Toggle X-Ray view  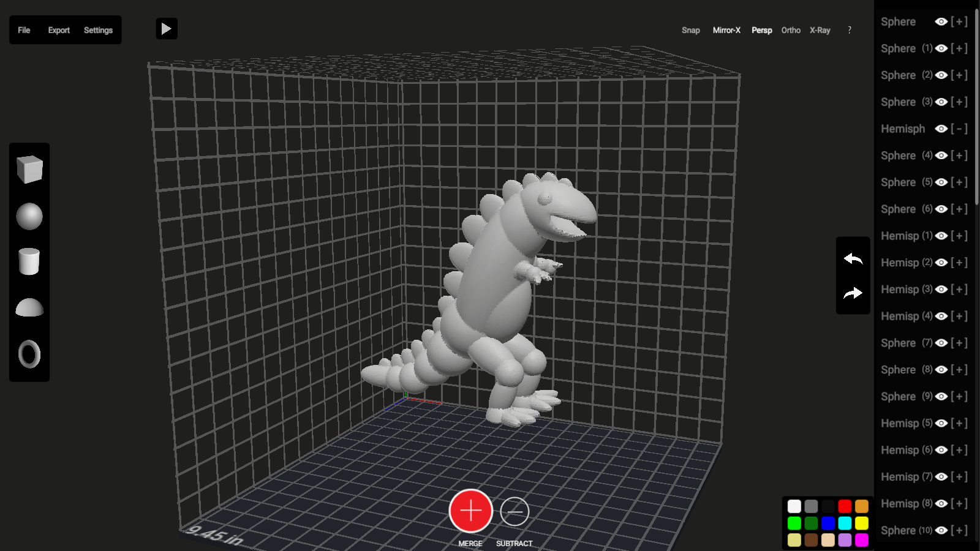click(820, 30)
